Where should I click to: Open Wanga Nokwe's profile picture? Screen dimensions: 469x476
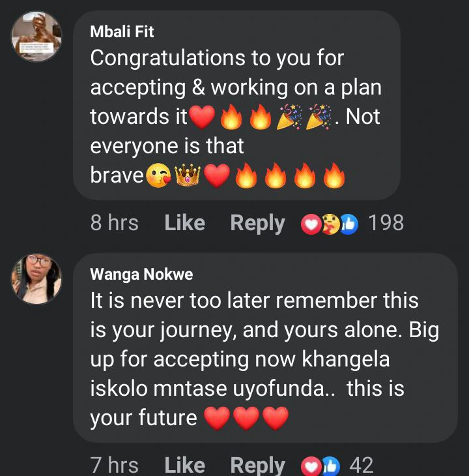click(x=36, y=278)
